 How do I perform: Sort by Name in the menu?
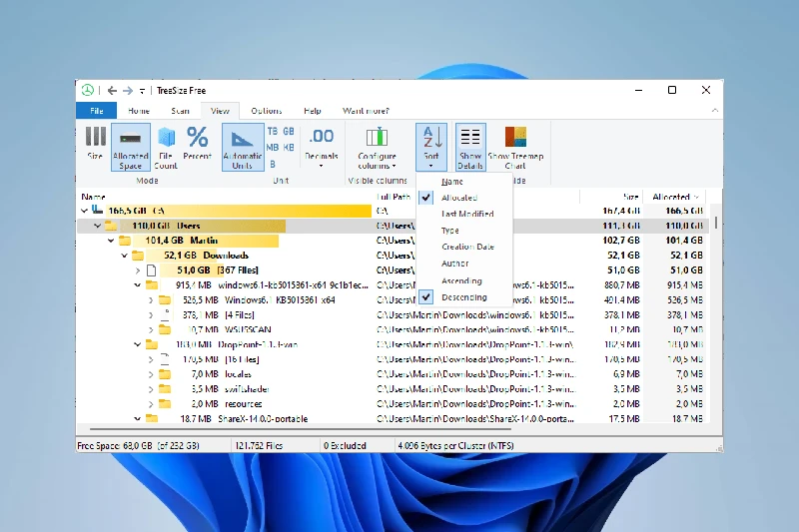[464, 182]
